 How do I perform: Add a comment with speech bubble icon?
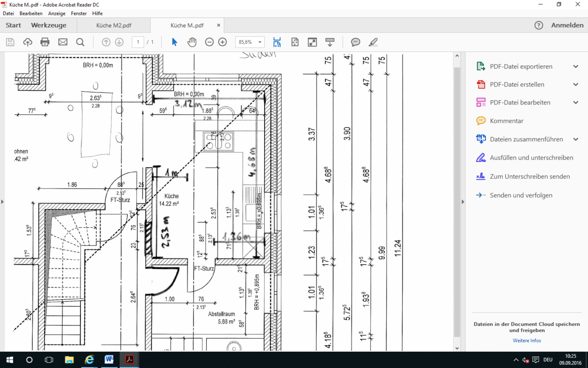point(356,42)
